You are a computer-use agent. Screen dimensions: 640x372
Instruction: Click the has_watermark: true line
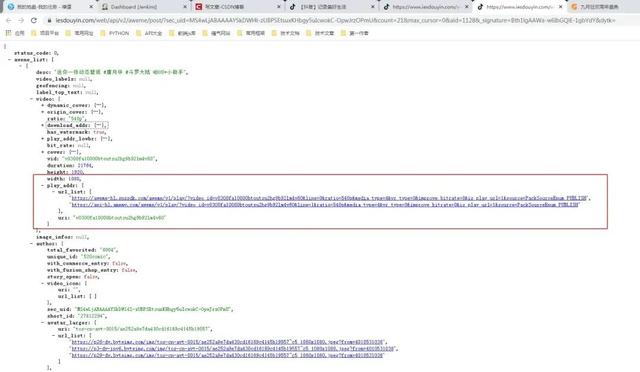coord(76,132)
